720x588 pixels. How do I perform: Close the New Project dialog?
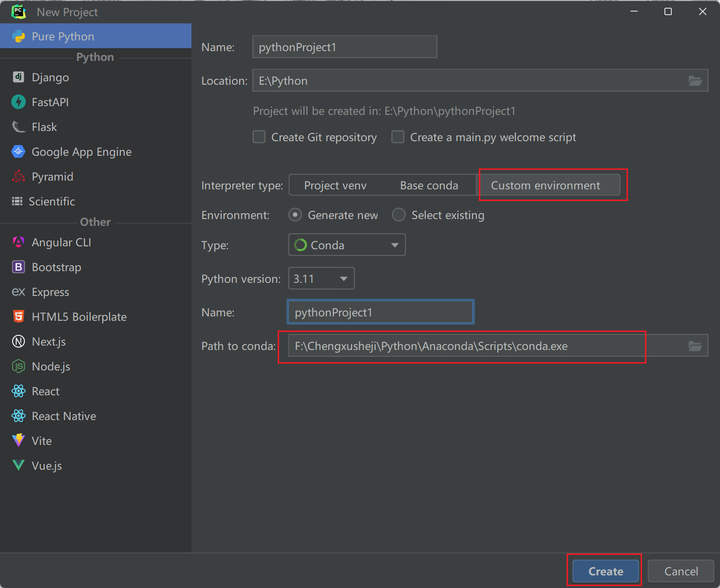pos(702,11)
